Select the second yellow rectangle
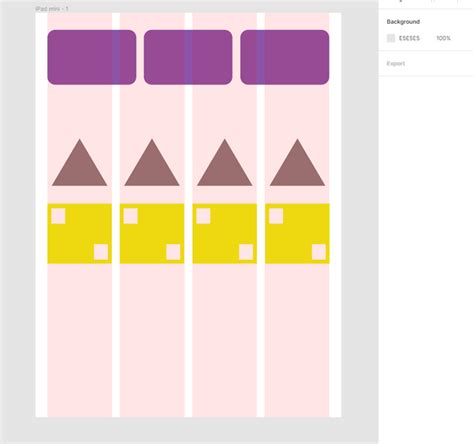Screen dimensions: 474x444 (x=152, y=234)
